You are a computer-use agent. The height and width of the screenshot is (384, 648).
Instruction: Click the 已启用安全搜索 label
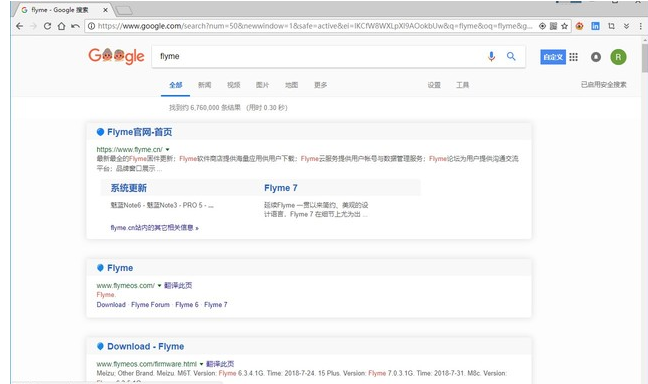pos(604,85)
